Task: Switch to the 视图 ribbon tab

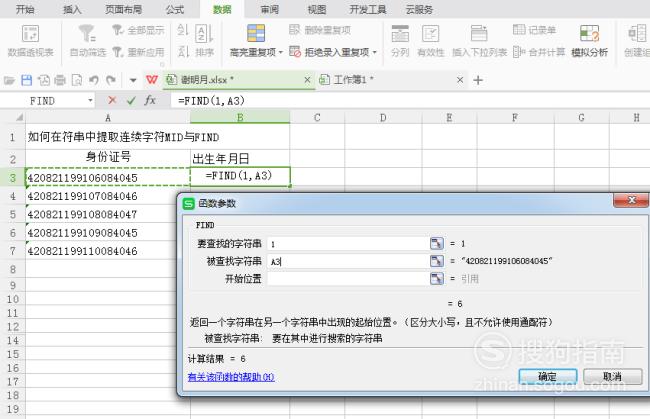Action: (317, 9)
